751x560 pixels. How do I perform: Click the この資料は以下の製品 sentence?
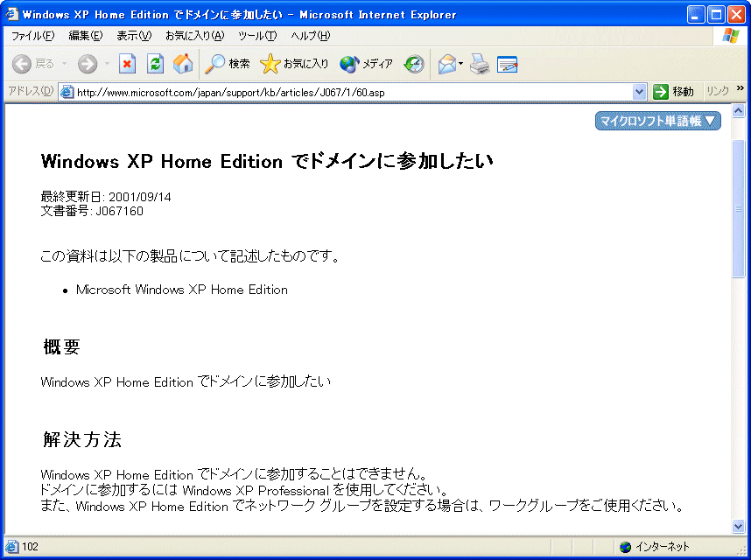191,256
